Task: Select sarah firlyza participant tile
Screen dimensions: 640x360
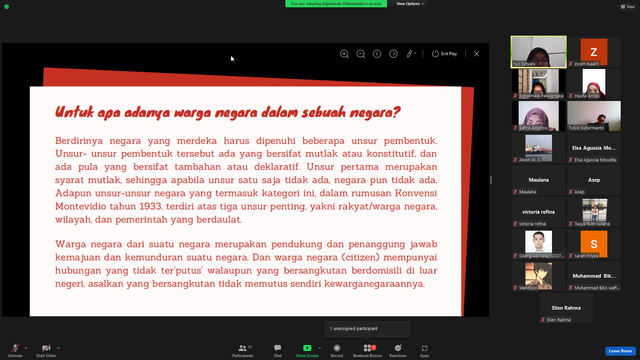Action: pyautogui.click(x=594, y=244)
